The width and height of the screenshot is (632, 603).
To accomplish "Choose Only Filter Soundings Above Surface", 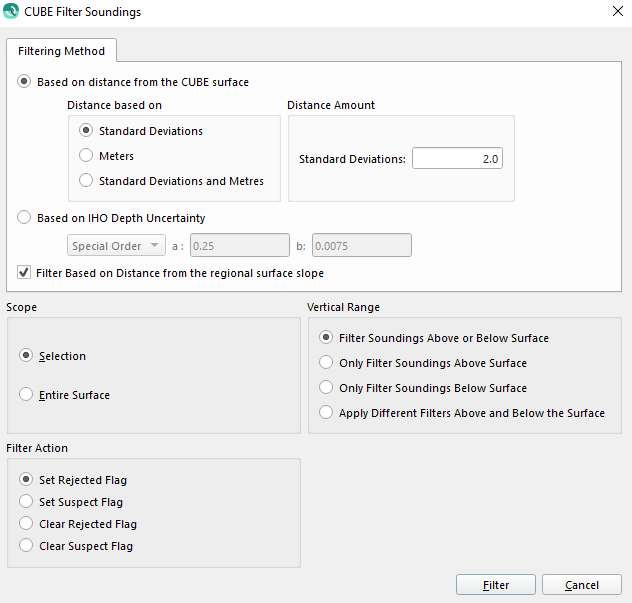I will pos(326,363).
